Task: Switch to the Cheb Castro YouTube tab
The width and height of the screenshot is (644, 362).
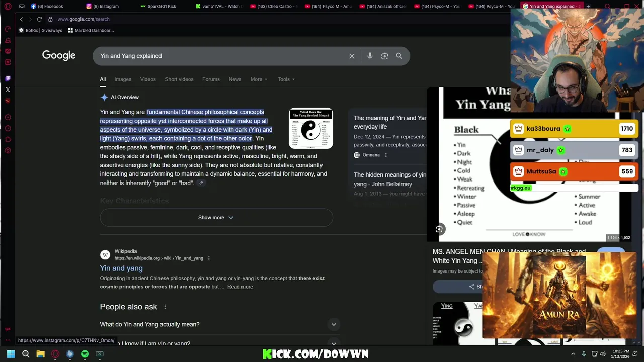Action: [274, 7]
